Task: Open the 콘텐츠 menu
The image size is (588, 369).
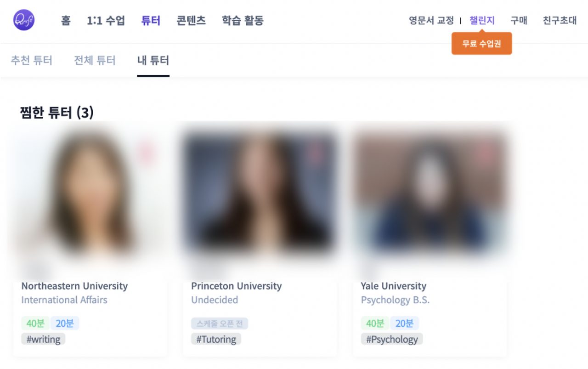Action: tap(191, 21)
